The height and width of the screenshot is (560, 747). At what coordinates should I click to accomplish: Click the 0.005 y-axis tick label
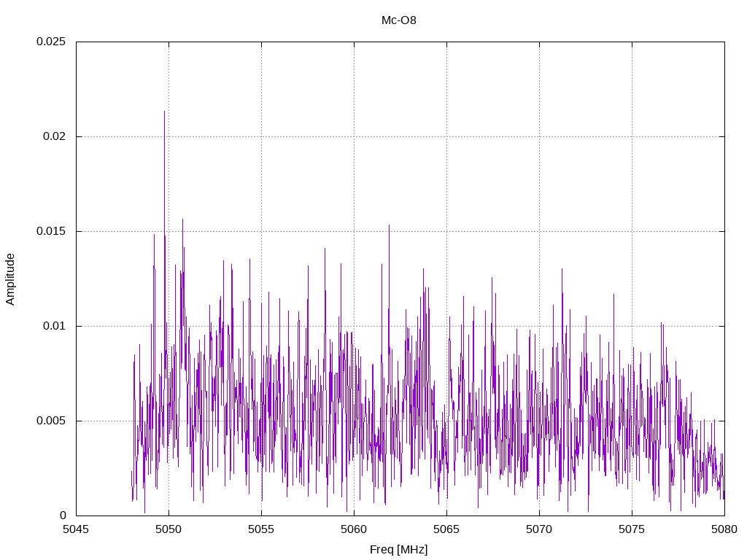coord(51,421)
